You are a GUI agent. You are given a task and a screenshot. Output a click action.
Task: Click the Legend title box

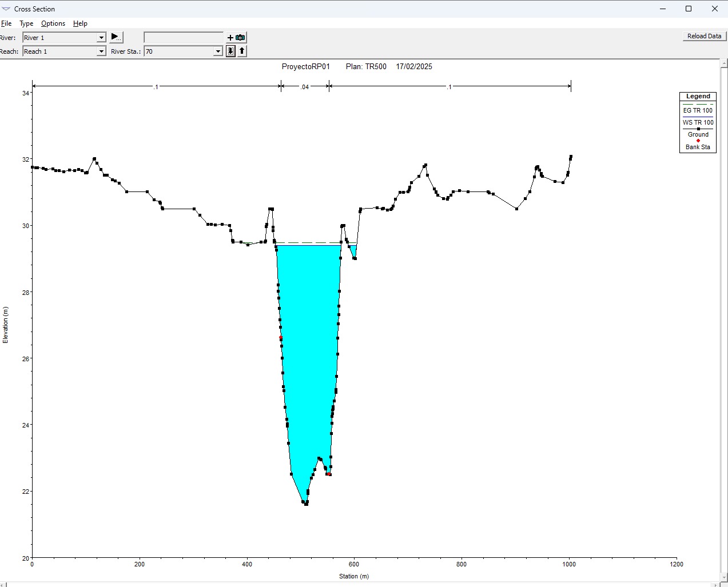point(698,97)
